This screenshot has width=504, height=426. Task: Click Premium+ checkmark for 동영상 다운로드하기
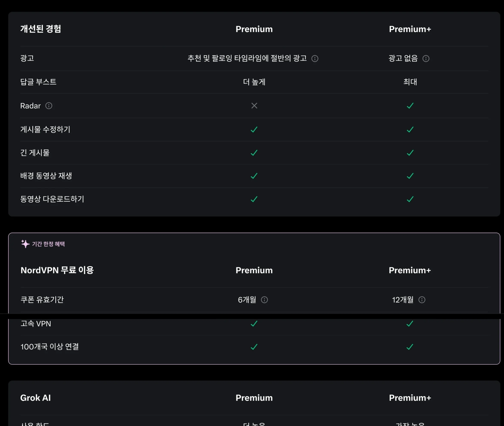coord(410,199)
